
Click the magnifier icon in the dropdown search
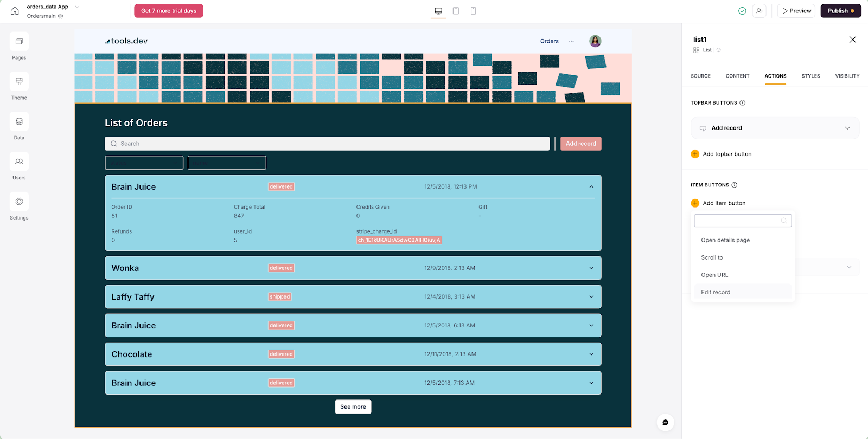pyautogui.click(x=783, y=221)
